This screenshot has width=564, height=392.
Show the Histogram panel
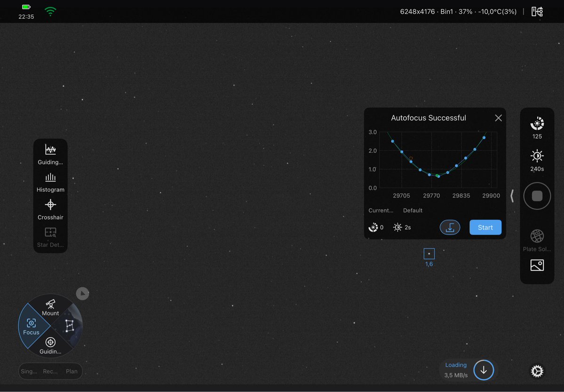point(50,182)
